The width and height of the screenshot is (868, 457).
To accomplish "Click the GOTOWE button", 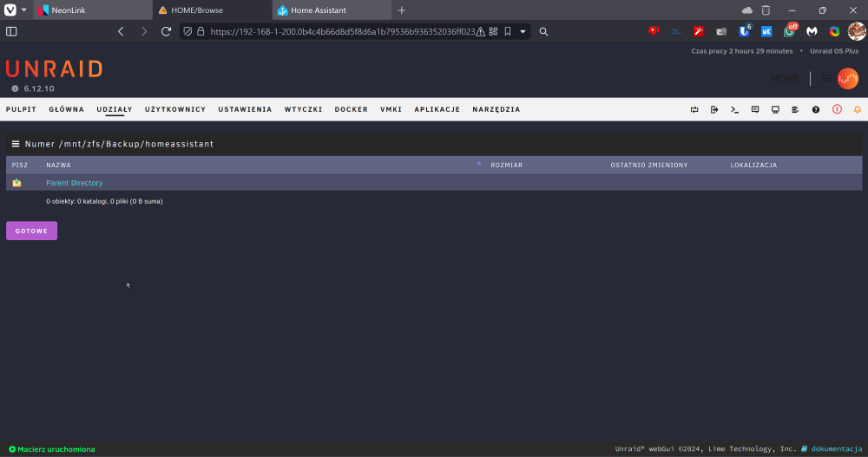I will 31,231.
